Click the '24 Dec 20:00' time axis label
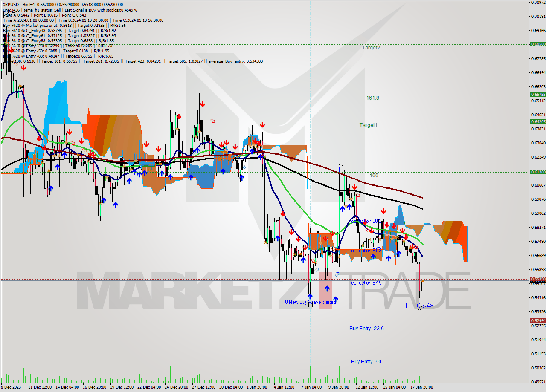The image size is (546, 392). tap(177, 387)
